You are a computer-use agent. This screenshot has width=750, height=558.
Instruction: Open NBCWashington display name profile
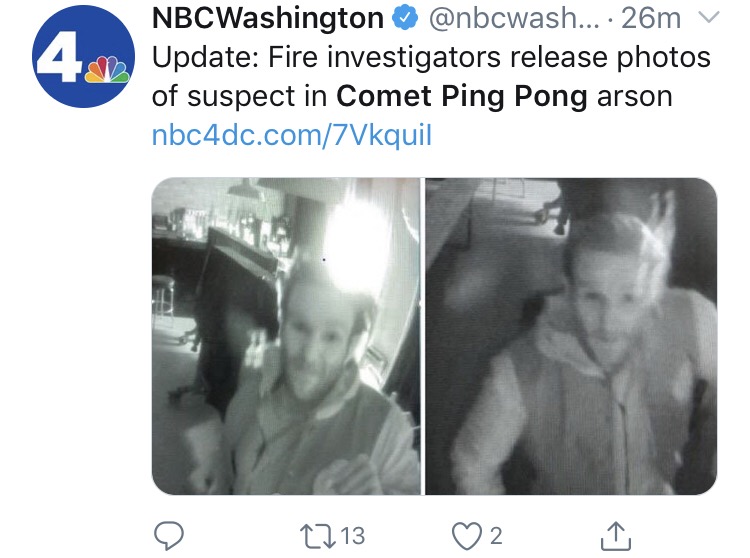[x=267, y=19]
